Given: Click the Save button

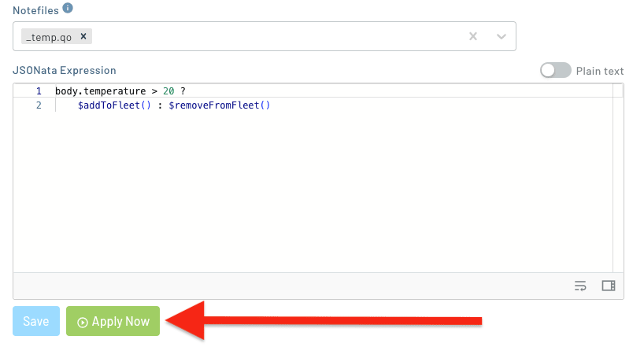Looking at the screenshot, I should 36,321.
